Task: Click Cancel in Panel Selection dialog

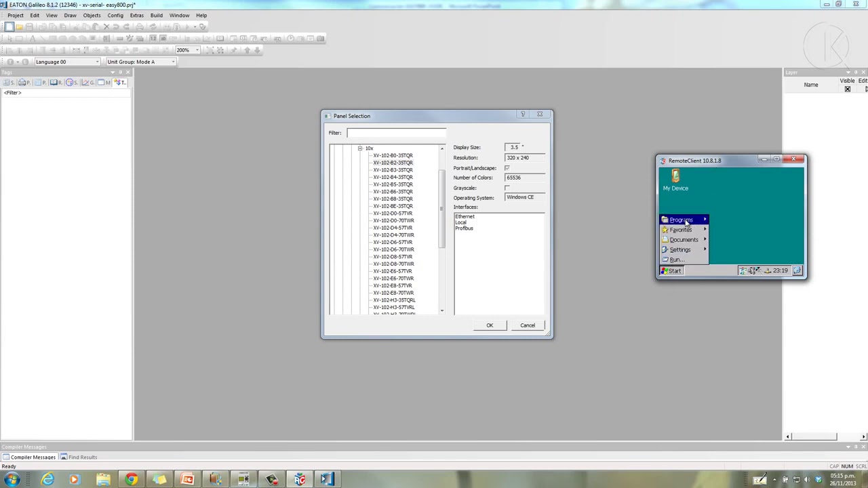Action: pos(528,325)
